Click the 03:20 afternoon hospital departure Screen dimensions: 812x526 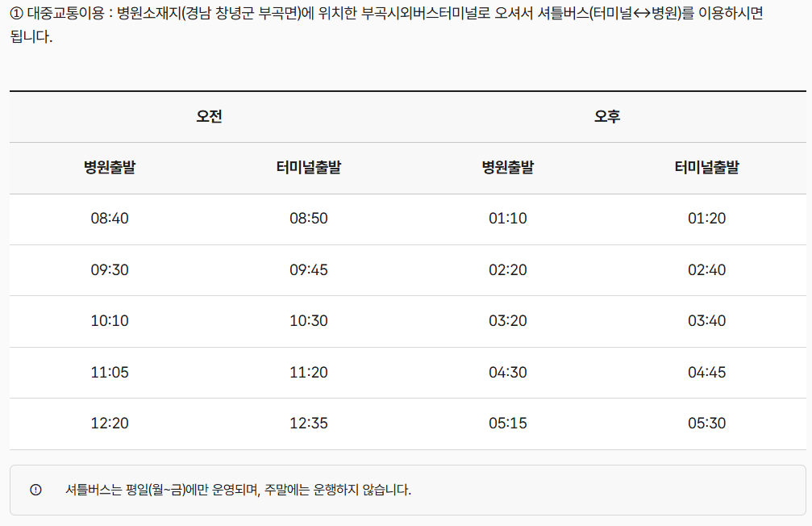508,321
